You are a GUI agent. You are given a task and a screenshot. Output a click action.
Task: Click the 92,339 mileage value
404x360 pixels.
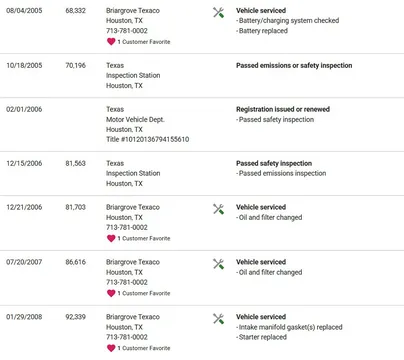[x=75, y=317]
